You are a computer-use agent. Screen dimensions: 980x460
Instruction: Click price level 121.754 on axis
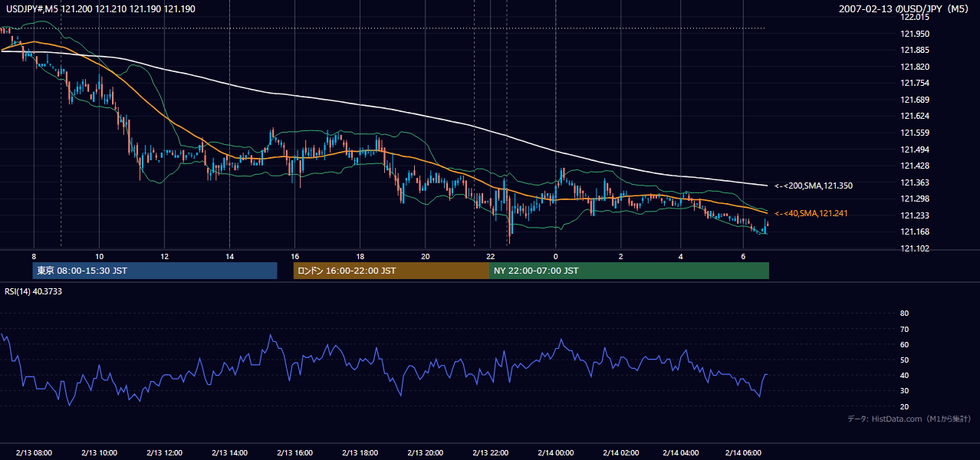pos(914,84)
